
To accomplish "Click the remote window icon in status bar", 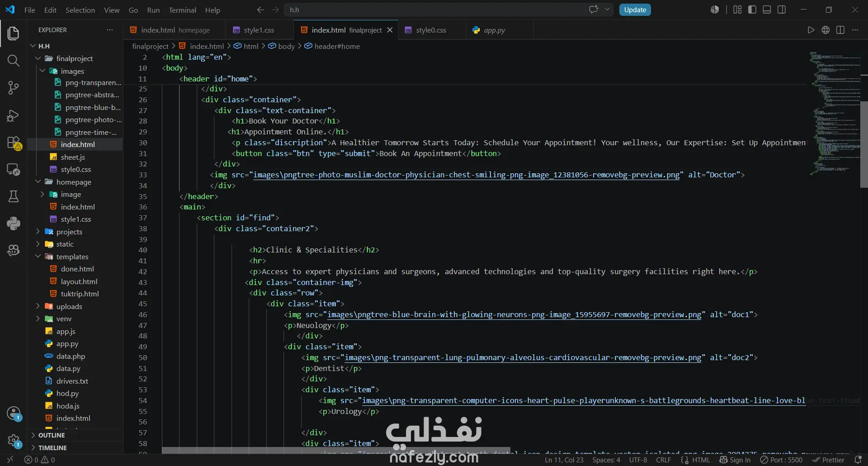I will coord(10,460).
